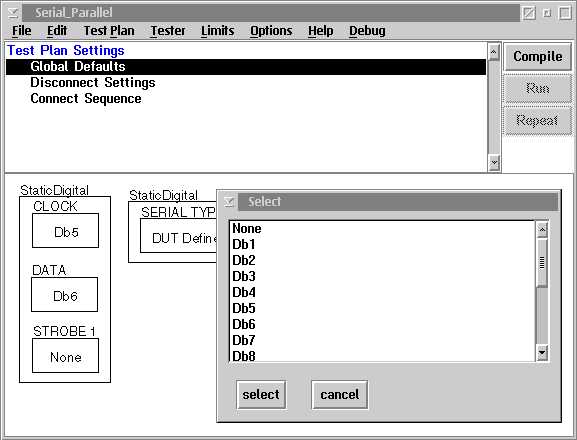Open the Test Plan menu
Screen dimensions: 577x440
tap(109, 31)
